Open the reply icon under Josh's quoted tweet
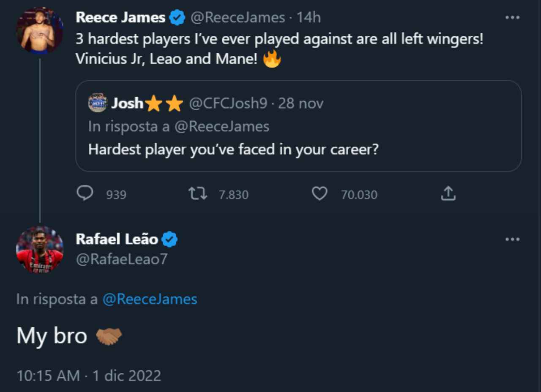 click(85, 193)
